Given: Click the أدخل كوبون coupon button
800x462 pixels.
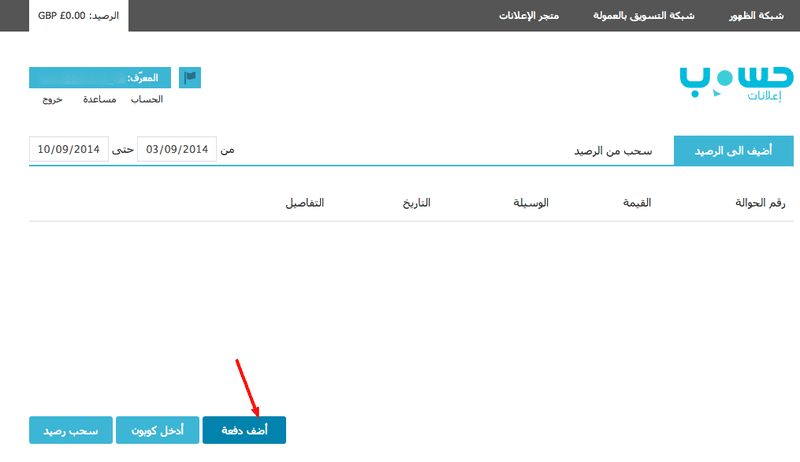Looking at the screenshot, I should point(158,430).
